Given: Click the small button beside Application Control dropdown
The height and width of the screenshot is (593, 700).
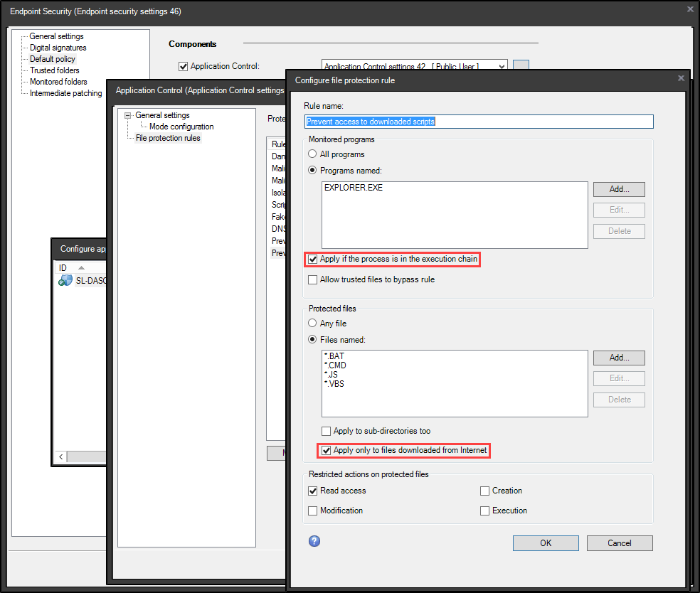Looking at the screenshot, I should click(x=521, y=66).
